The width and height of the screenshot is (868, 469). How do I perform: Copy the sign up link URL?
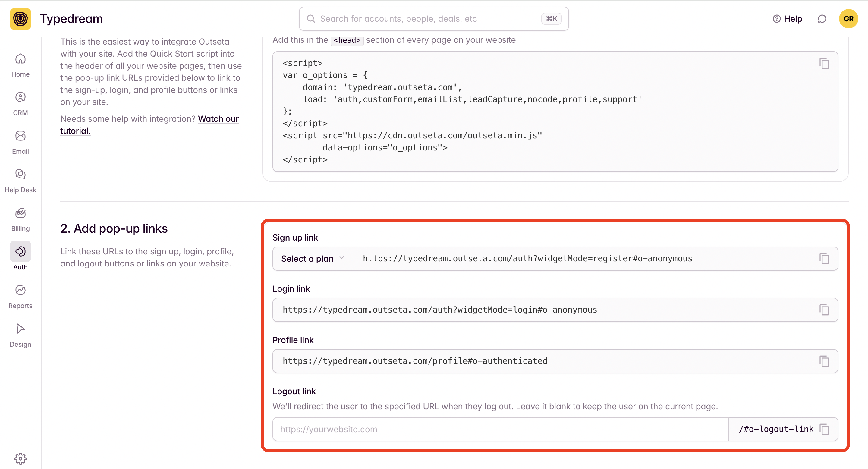(824, 259)
